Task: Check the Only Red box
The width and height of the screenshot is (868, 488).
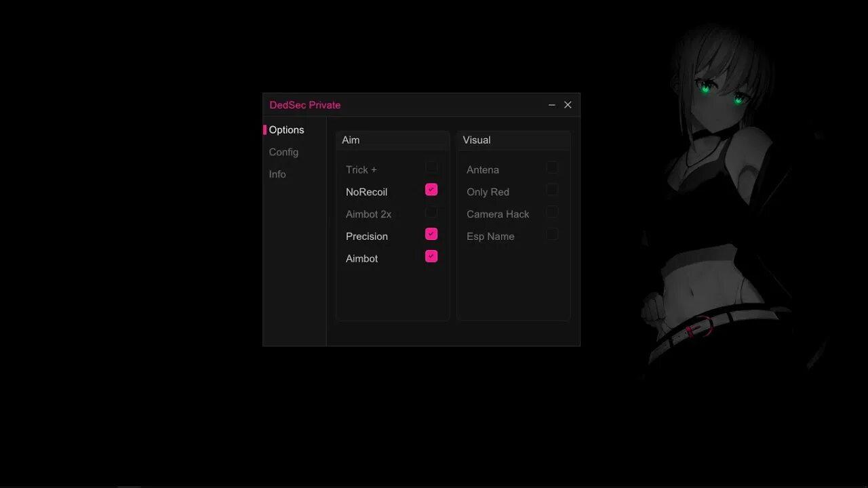Action: (x=552, y=190)
